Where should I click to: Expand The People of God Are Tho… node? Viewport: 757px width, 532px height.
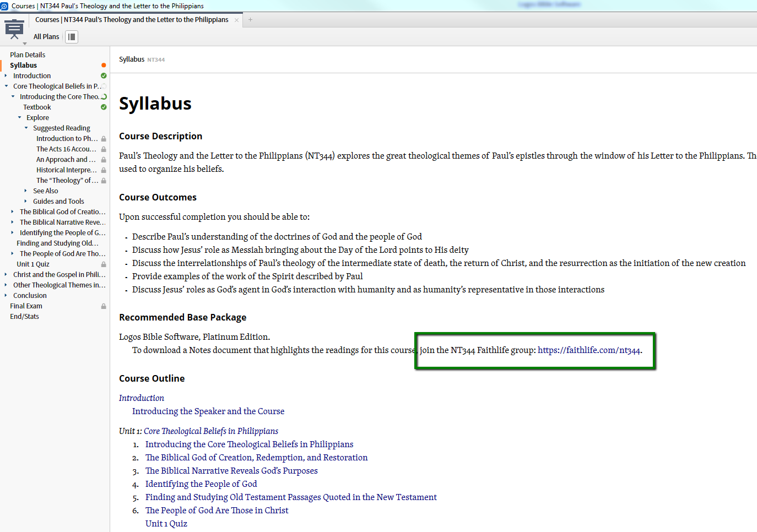tap(13, 253)
